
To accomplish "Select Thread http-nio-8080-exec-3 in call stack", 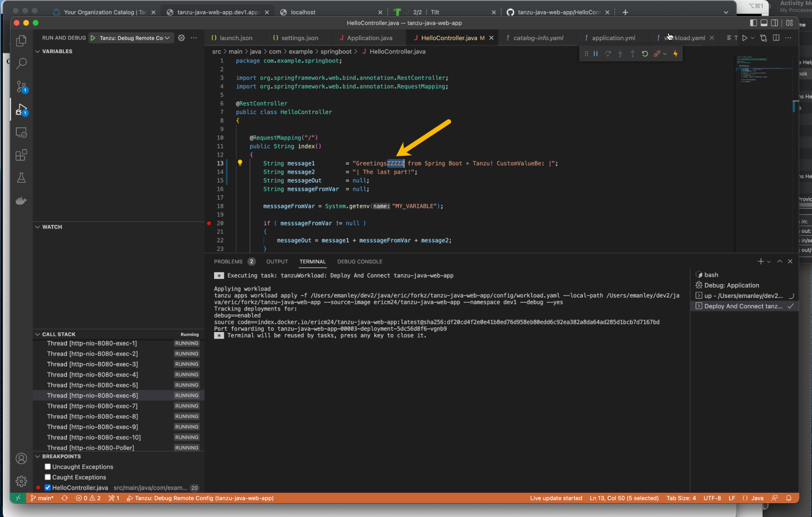I will (92, 364).
